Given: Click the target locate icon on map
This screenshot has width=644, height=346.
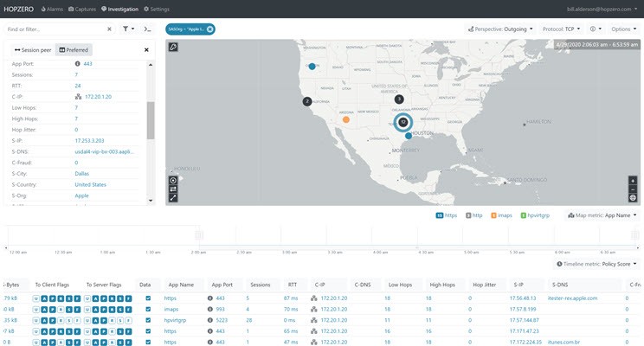Looking at the screenshot, I should pyautogui.click(x=173, y=180).
